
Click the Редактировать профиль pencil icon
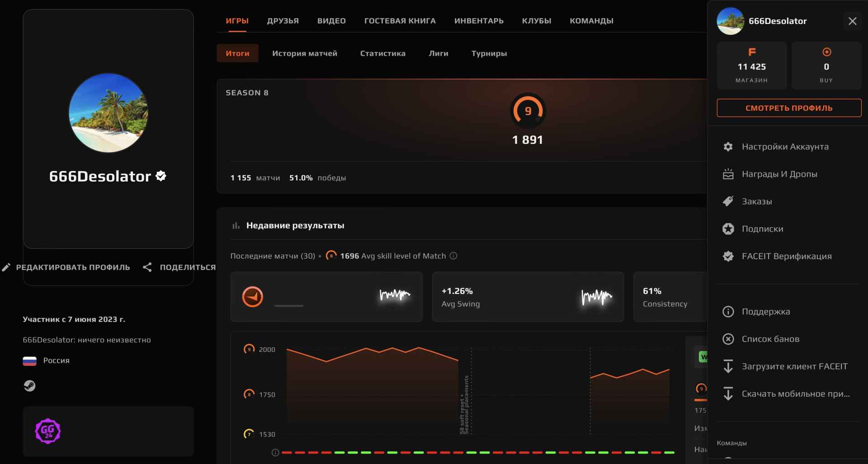(6, 267)
